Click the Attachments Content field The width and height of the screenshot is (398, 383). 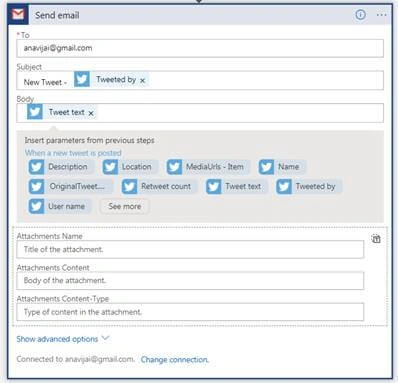[190, 280]
